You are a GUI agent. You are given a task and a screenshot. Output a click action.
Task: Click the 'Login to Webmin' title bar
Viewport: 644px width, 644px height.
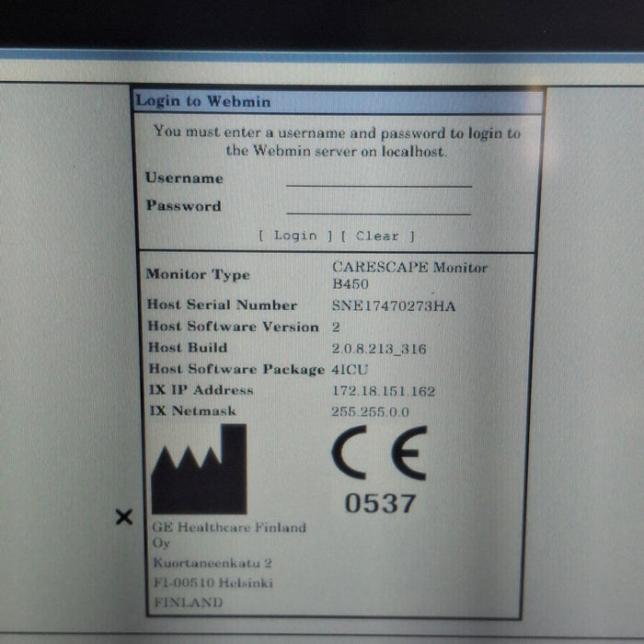point(339,101)
